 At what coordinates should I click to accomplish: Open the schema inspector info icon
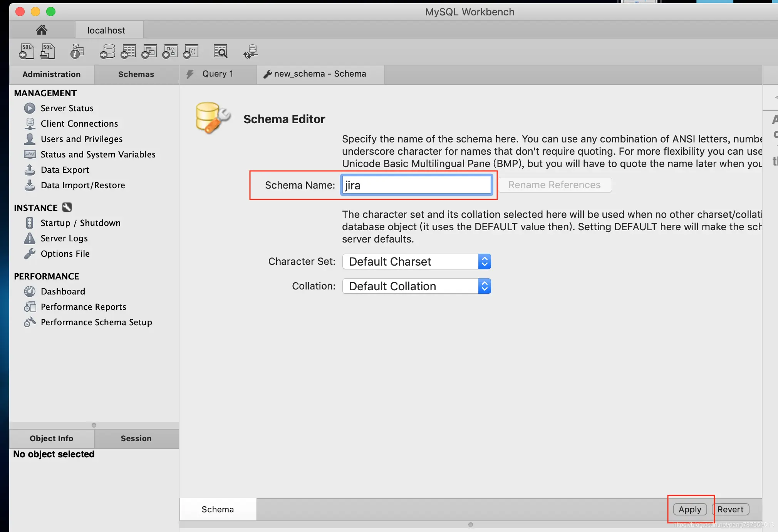point(77,51)
